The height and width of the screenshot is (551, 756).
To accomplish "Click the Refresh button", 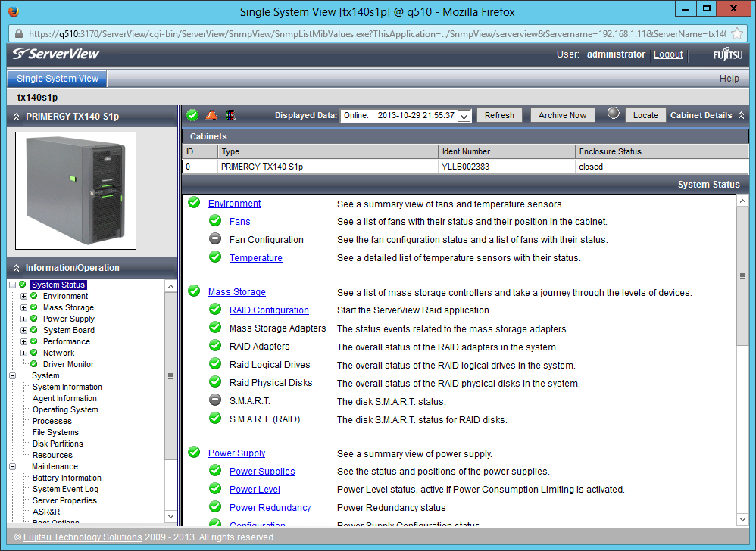I will (x=499, y=115).
